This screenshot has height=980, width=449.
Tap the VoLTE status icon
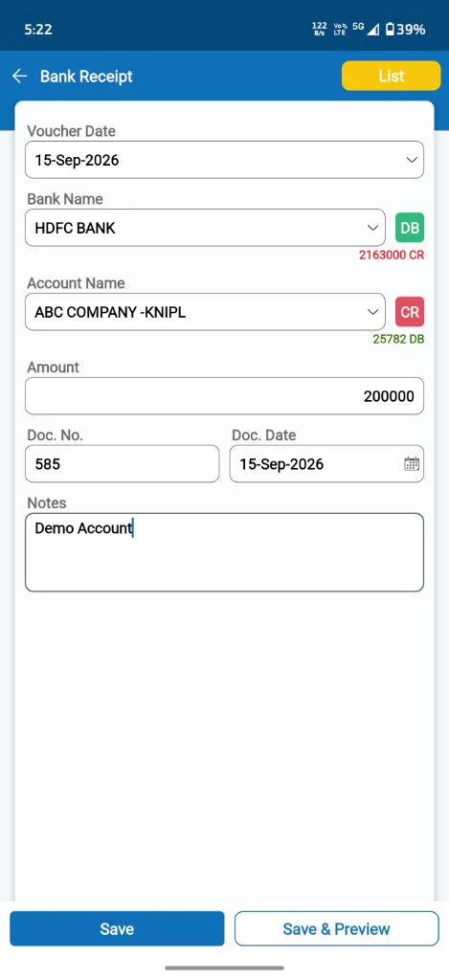[340, 29]
